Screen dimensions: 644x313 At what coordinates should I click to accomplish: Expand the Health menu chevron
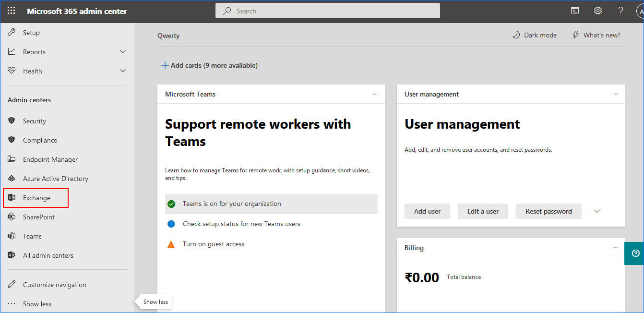coord(123,71)
